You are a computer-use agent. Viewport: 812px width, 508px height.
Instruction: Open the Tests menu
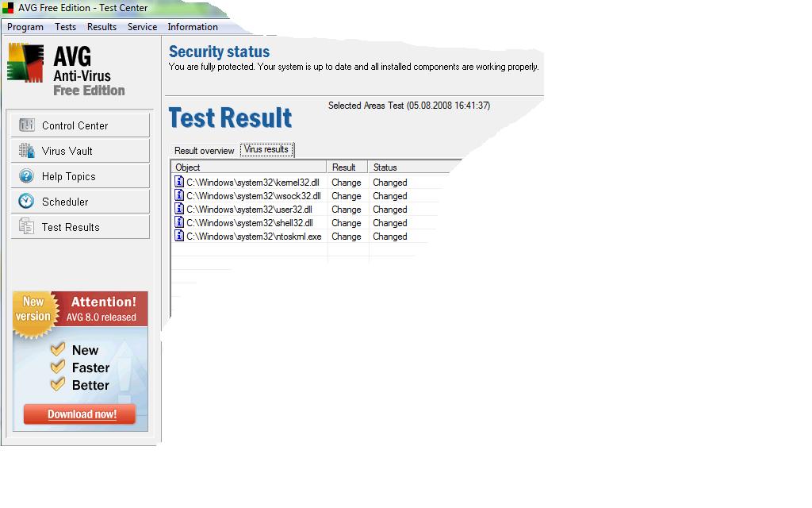[x=66, y=27]
